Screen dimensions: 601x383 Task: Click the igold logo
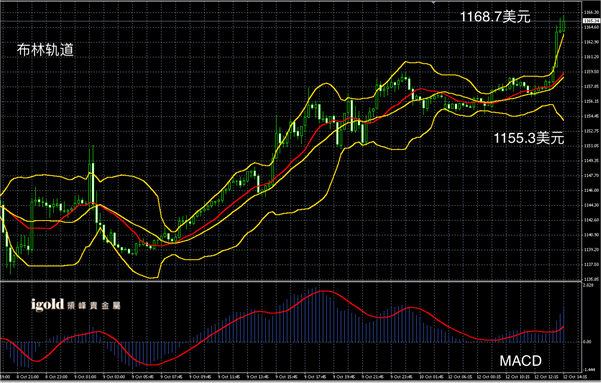(47, 305)
